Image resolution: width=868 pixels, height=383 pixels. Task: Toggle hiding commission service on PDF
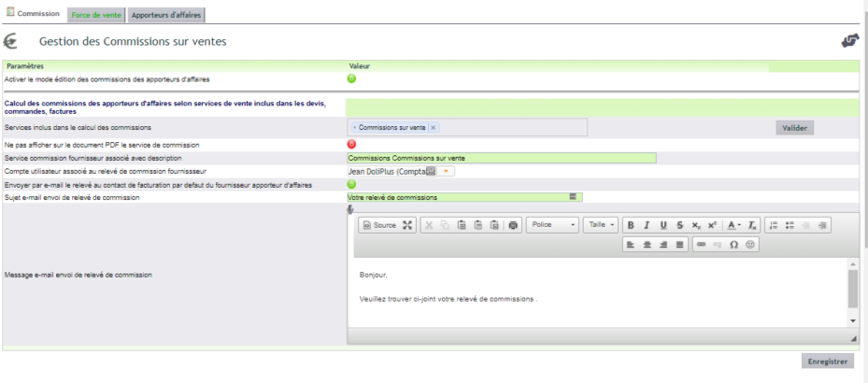point(351,145)
